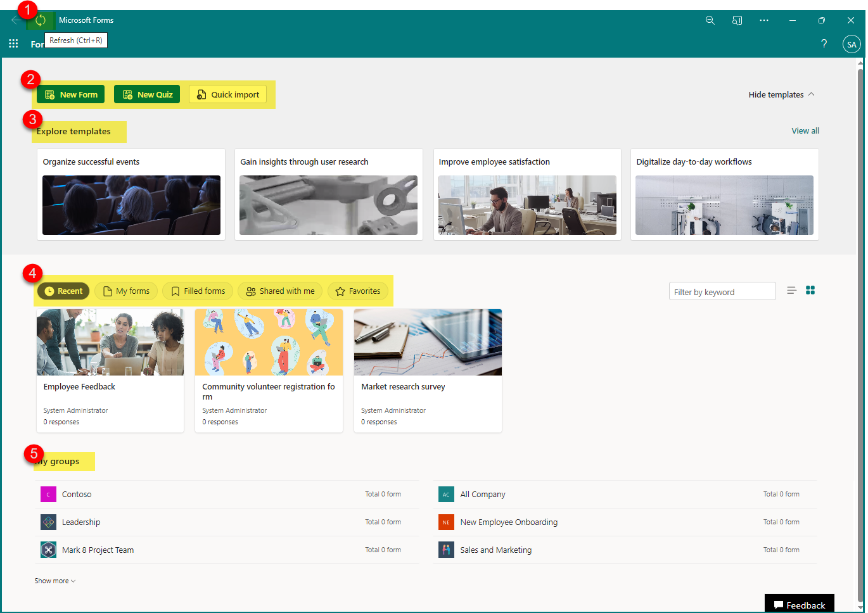Start a Quick import

(227, 94)
